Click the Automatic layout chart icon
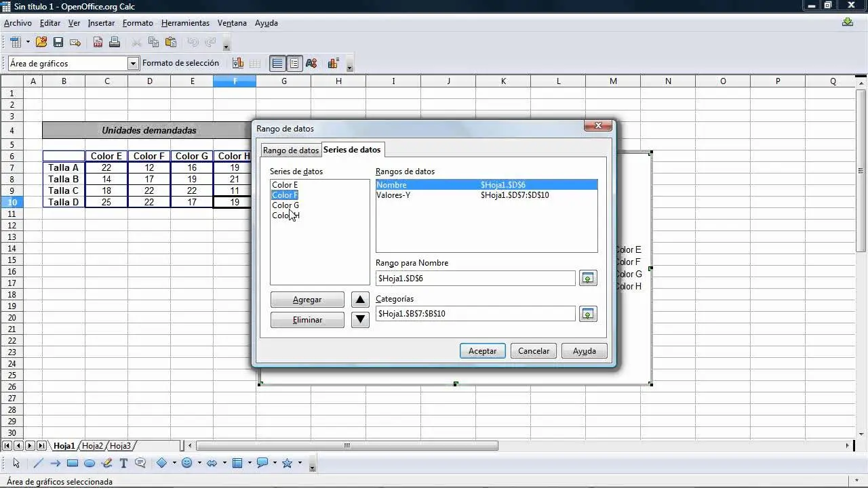868x488 pixels. tap(333, 63)
